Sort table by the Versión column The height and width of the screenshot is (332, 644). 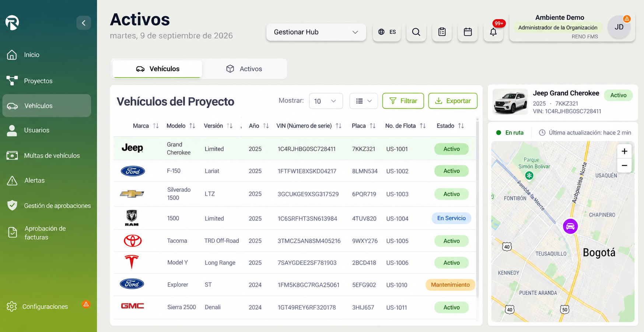click(x=230, y=126)
